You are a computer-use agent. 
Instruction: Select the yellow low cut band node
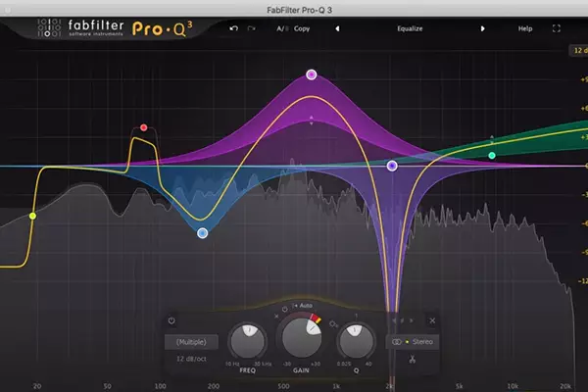tap(33, 216)
